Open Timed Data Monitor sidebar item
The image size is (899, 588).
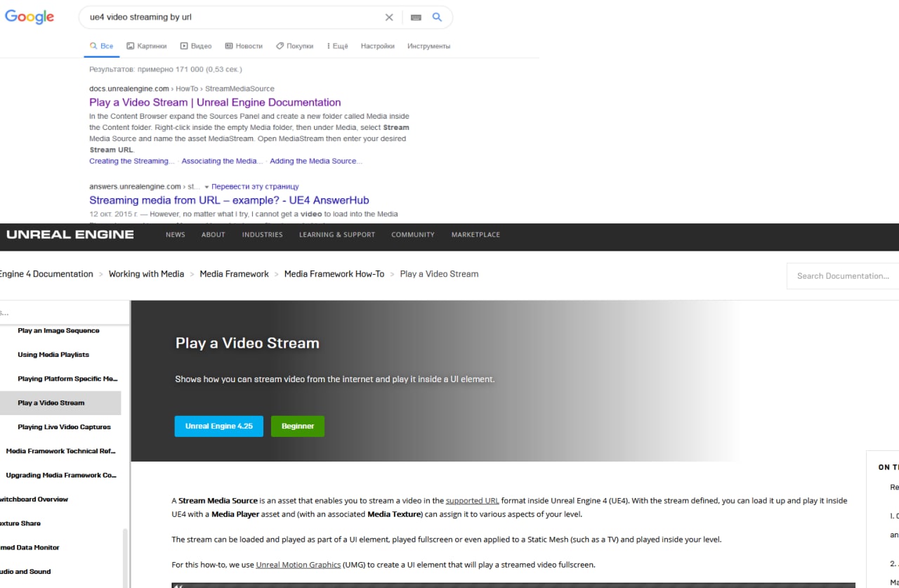(29, 547)
